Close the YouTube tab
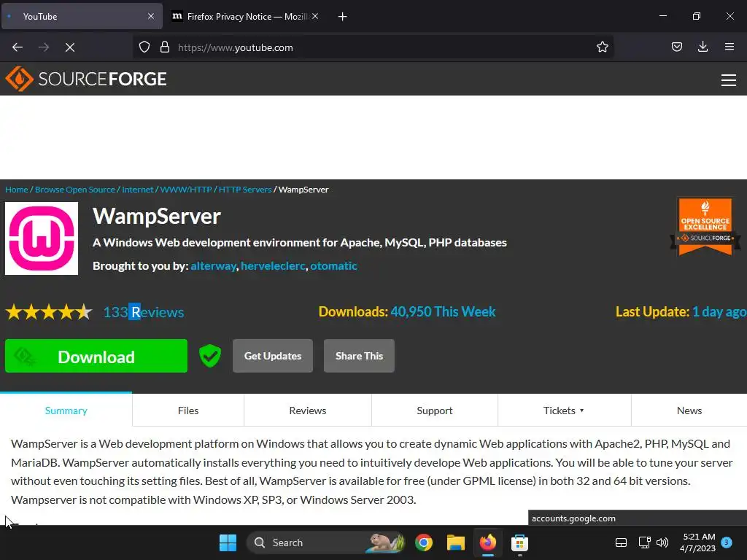This screenshot has height=560, width=747. tap(151, 16)
